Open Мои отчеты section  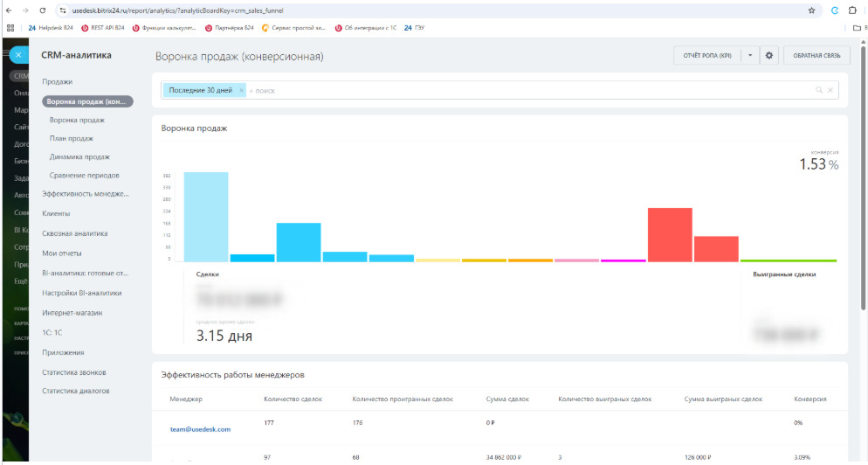[x=62, y=253]
